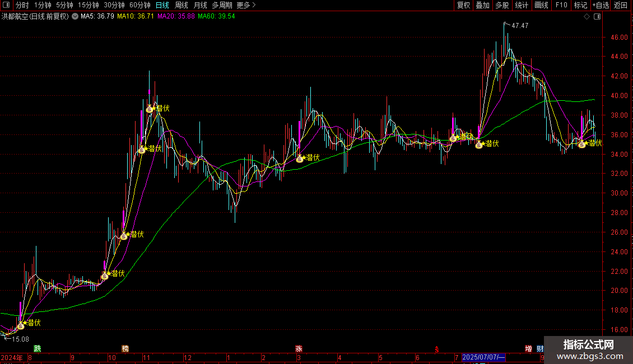This screenshot has height=364, width=633.
Task: Click the red $ event marker
Action: point(437,349)
